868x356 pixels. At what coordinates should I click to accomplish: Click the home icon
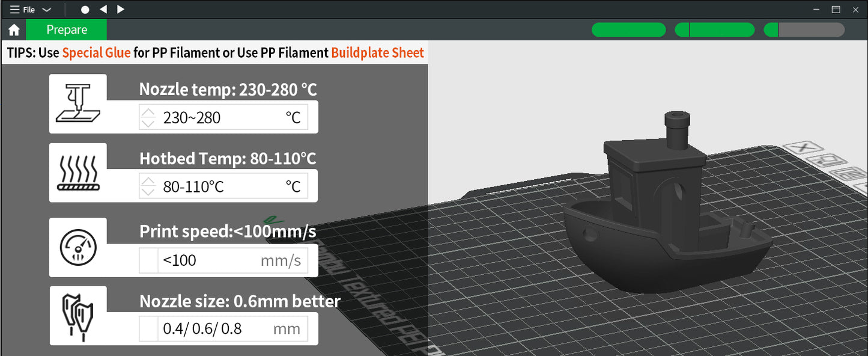[x=13, y=29]
